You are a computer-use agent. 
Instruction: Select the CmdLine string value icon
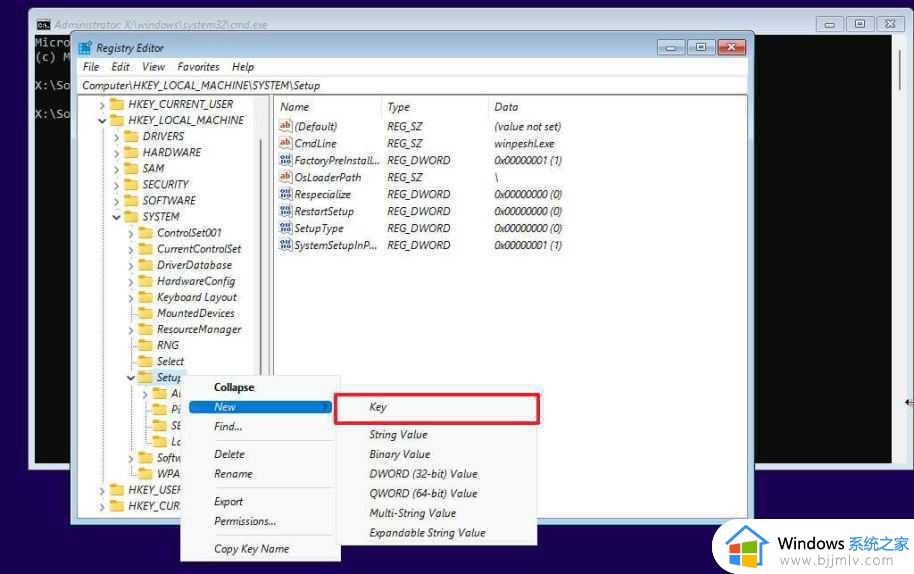coord(286,143)
